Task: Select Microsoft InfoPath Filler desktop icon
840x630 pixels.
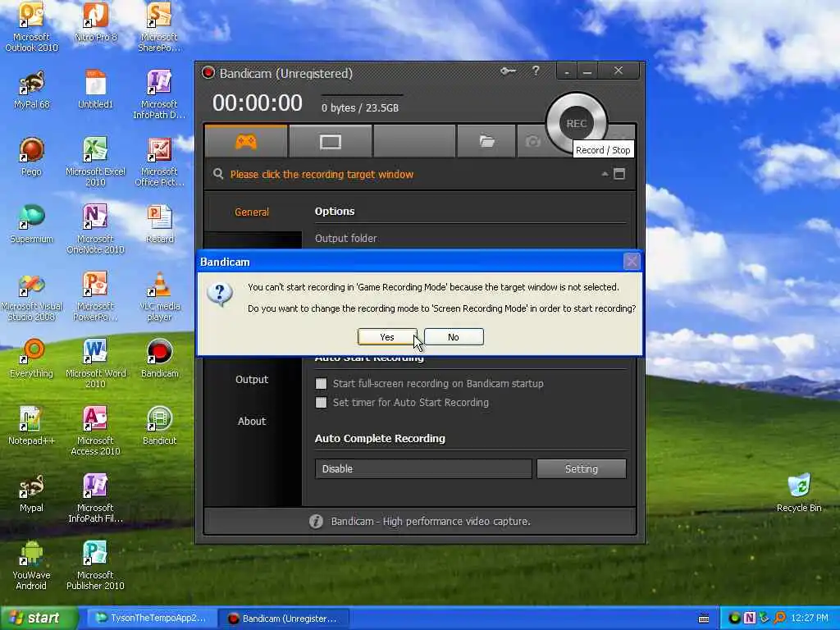Action: 95,498
